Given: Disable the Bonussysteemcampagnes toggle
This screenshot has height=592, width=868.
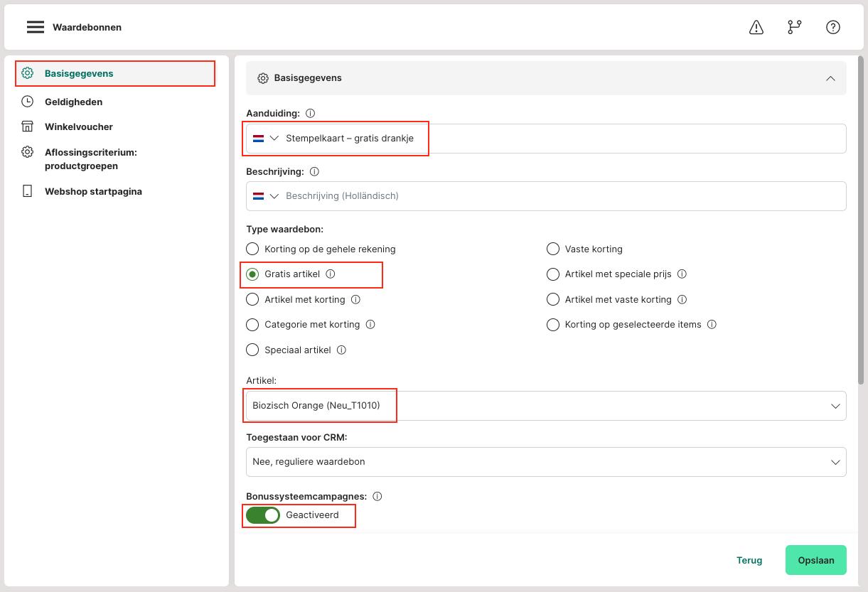Looking at the screenshot, I should pyautogui.click(x=263, y=515).
